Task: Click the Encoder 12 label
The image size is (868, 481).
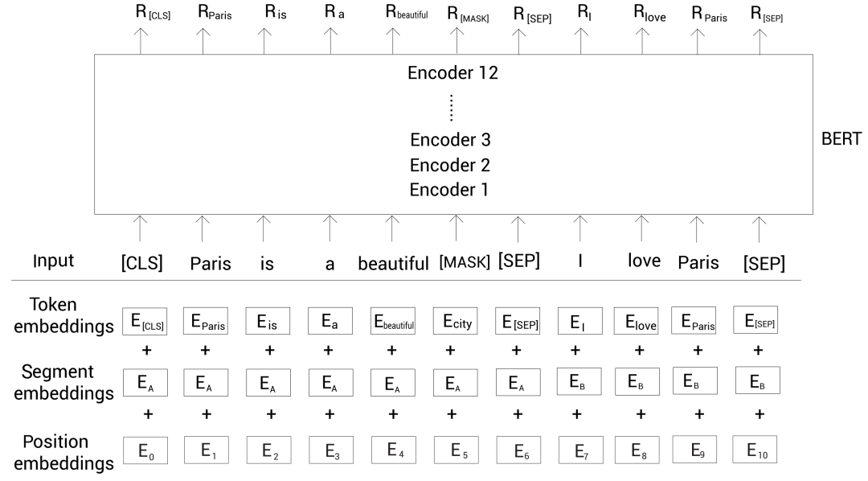Action: 454,74
